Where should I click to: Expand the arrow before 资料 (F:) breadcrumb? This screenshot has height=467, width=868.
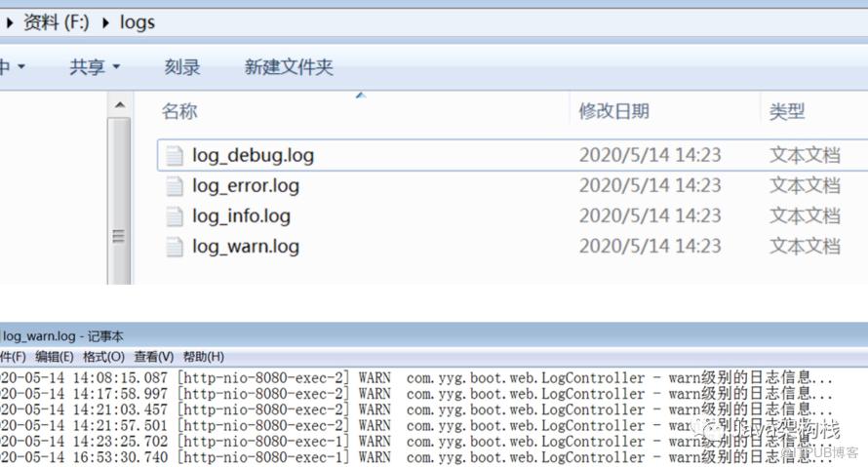10,23
